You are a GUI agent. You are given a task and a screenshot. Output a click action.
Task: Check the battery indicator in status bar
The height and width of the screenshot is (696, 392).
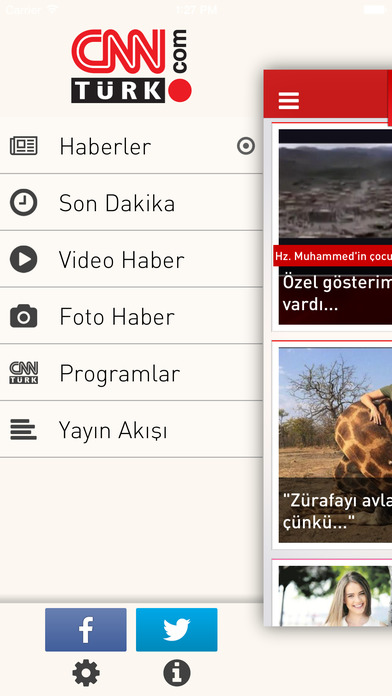[374, 9]
